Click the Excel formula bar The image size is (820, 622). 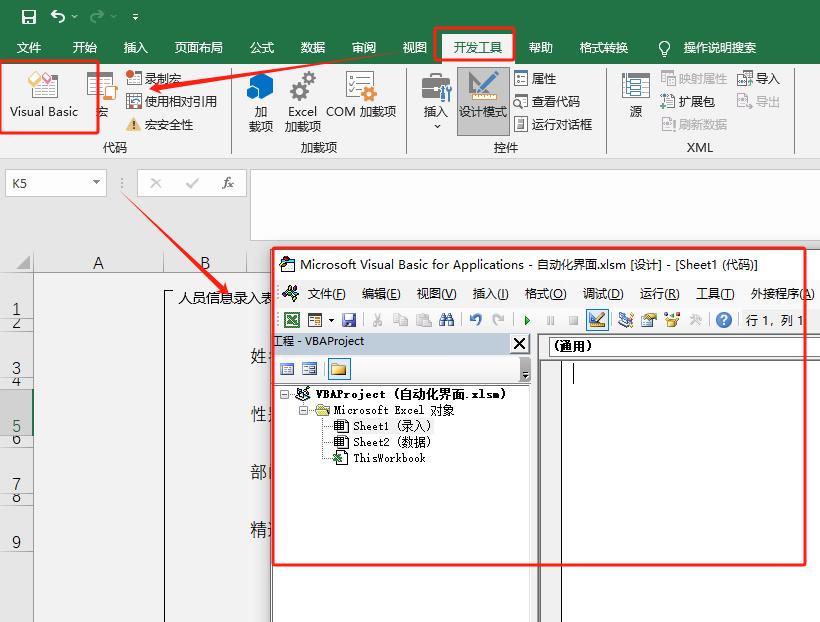534,205
